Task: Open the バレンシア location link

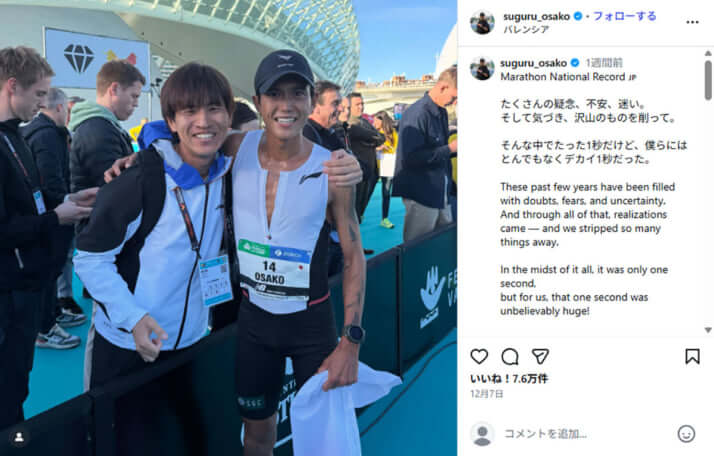Action: (526, 30)
